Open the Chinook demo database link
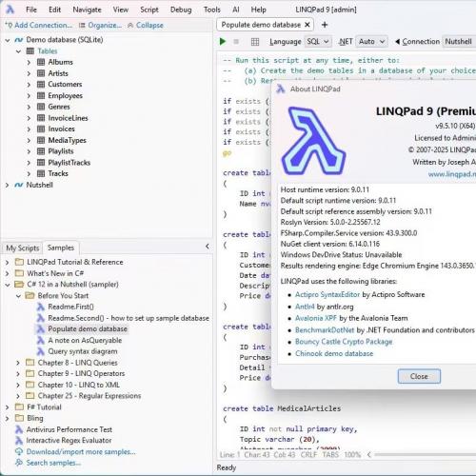 coord(334,353)
